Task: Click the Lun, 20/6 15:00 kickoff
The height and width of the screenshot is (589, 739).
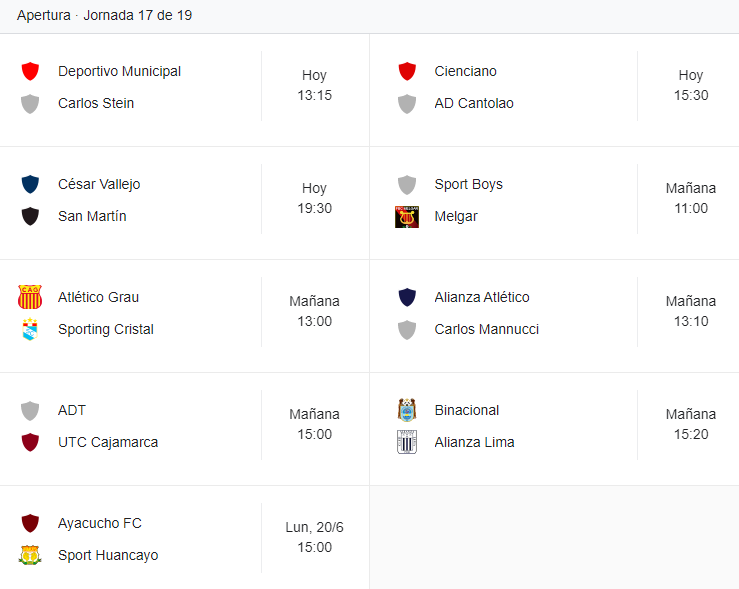Action: [x=314, y=537]
